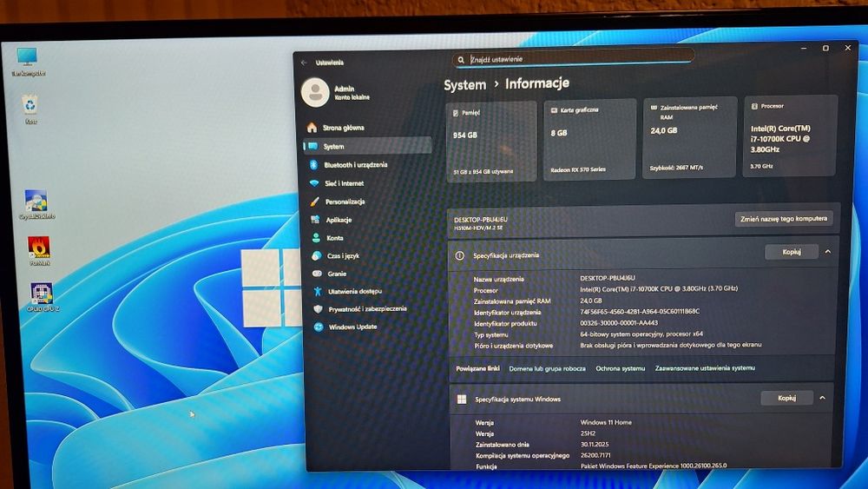Click the Windows 11 Home value
The height and width of the screenshot is (489, 868).
tap(606, 422)
